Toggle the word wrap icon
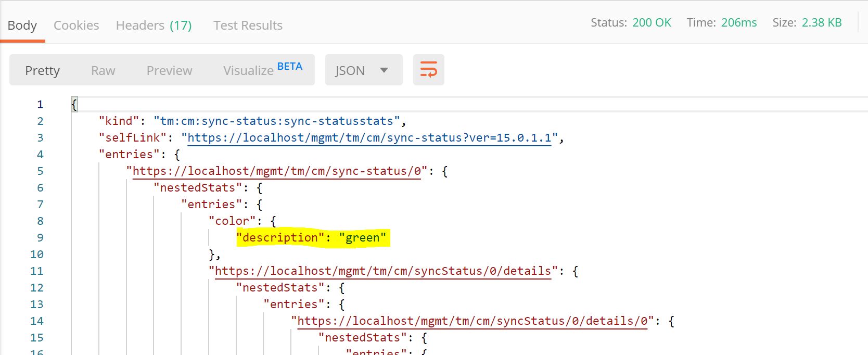 tap(428, 70)
